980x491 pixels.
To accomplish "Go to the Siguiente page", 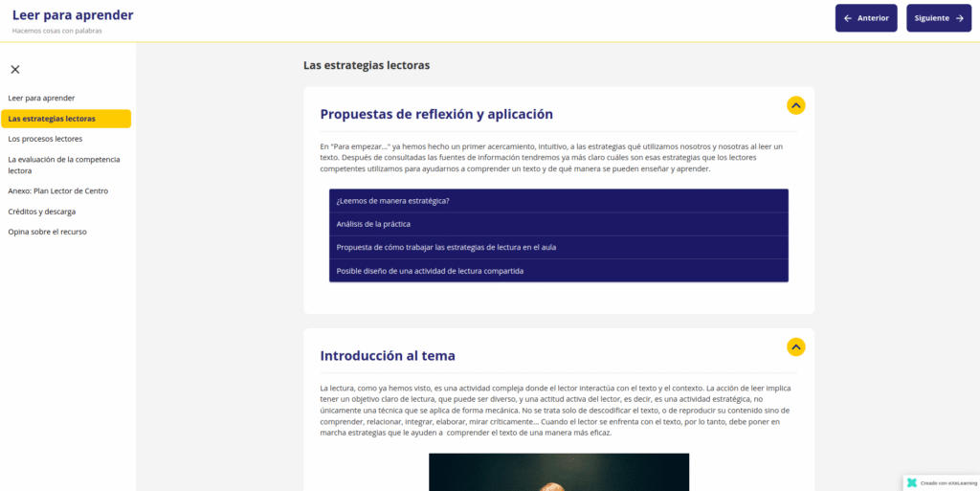I will click(x=938, y=18).
